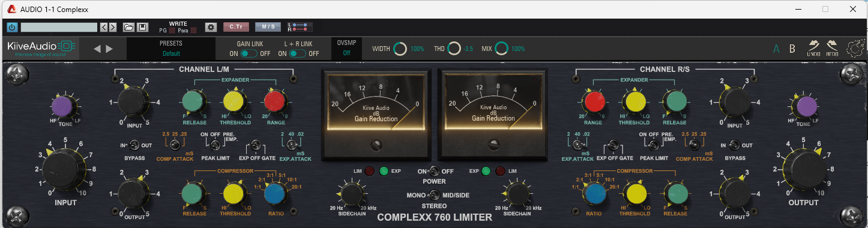The height and width of the screenshot is (228, 868).
Task: Click the Undo arrow icon
Action: [x=813, y=49]
